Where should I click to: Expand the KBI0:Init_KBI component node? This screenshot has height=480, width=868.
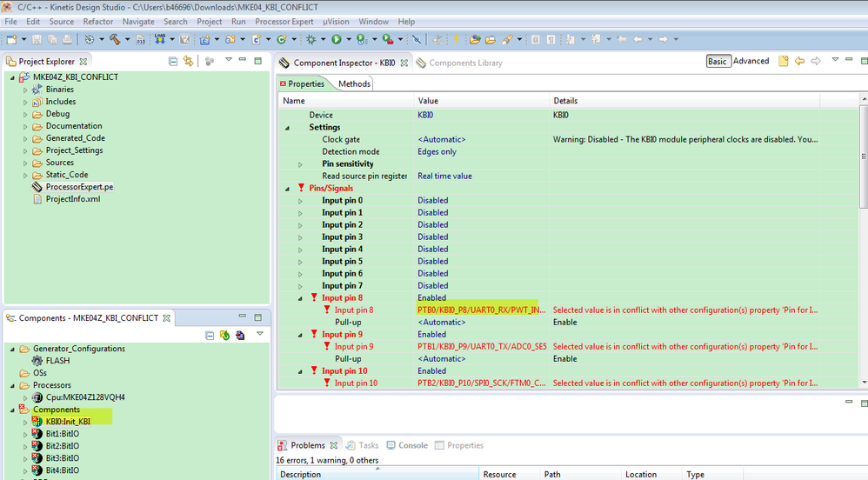(x=25, y=422)
